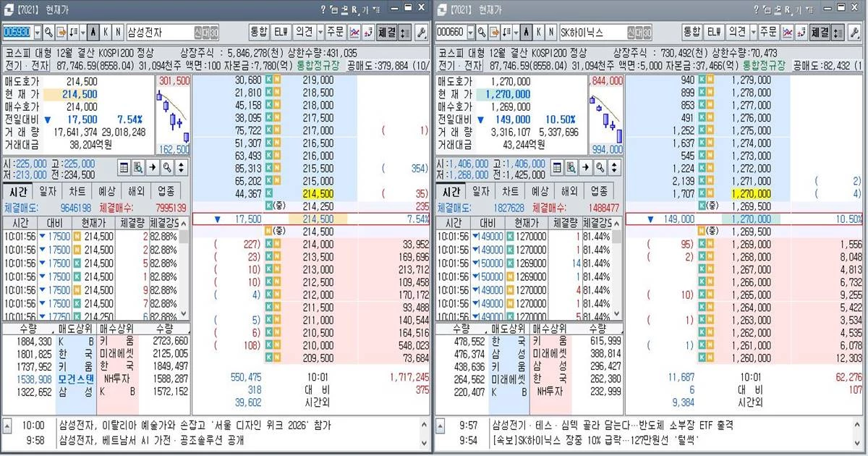Viewport: 868px width, 456px height.
Task: Open the wrench settings icon in Samsung window
Action: click(421, 33)
